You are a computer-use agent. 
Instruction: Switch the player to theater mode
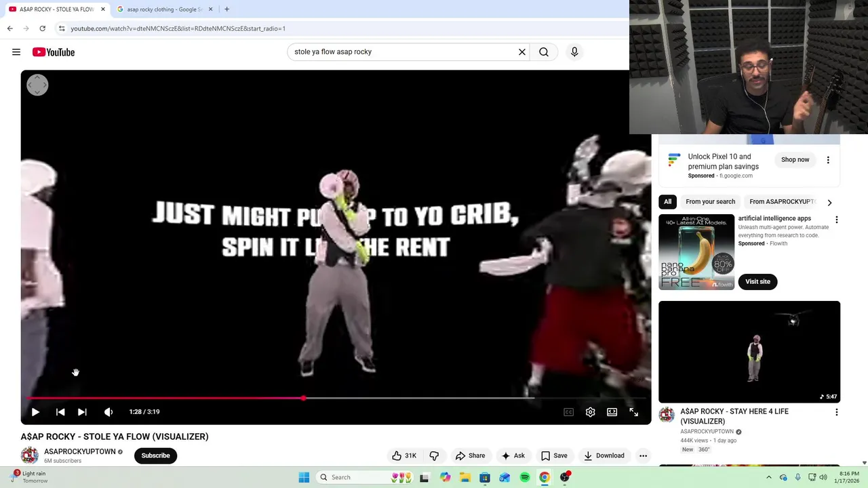click(x=612, y=412)
